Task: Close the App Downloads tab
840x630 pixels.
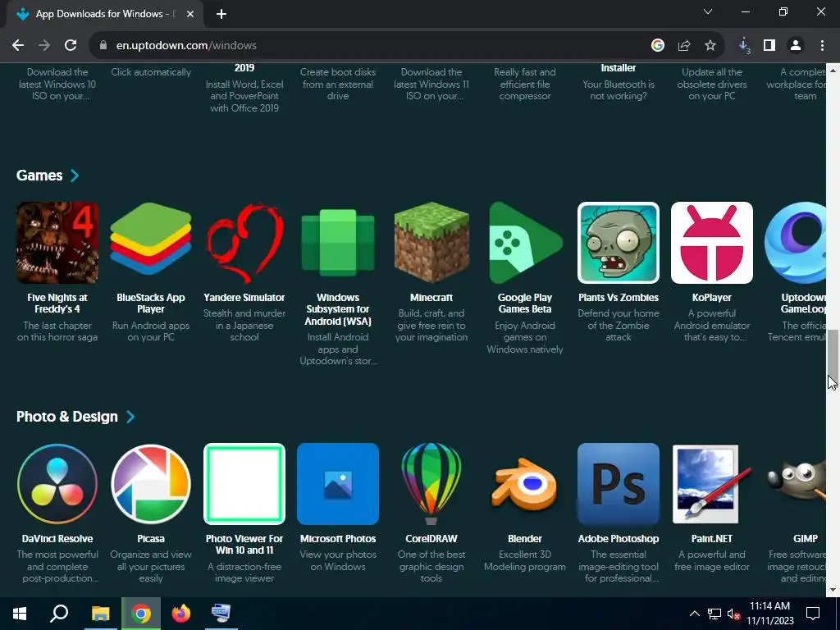Action: (x=190, y=14)
